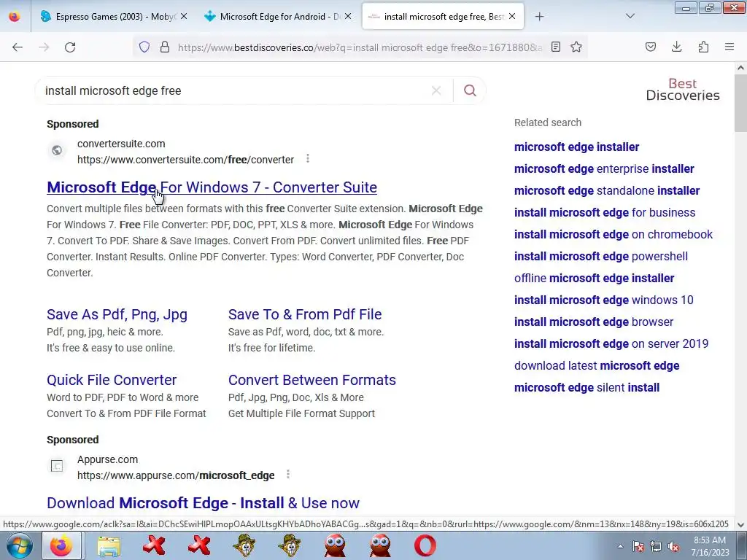This screenshot has height=560, width=747.
Task: Open Download Microsoft Edge - Install & Use now
Action: point(203,503)
